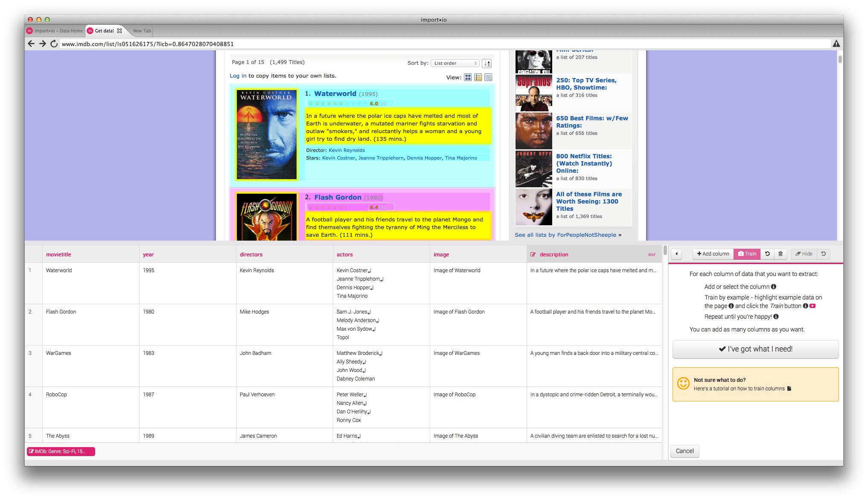Image resolution: width=868 pixels, height=500 pixels.
Task: Open the tutorial document icon
Action: [789, 389]
